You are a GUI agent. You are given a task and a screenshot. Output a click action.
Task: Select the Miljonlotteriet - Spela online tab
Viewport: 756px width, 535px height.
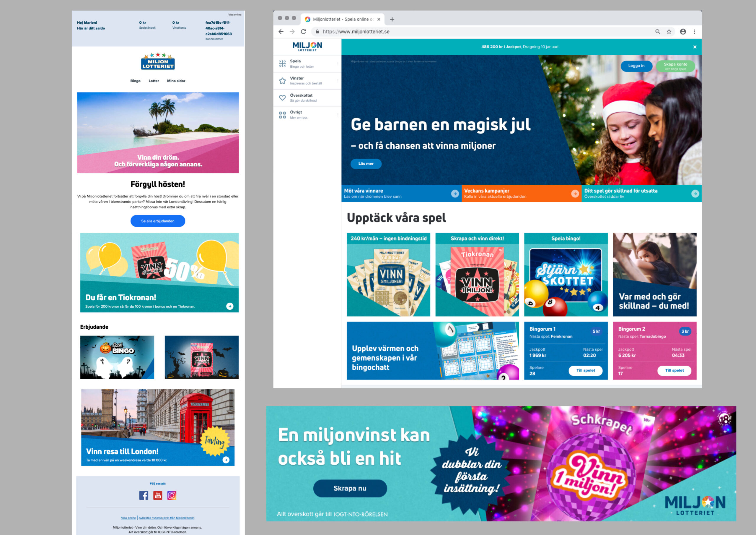click(x=343, y=19)
